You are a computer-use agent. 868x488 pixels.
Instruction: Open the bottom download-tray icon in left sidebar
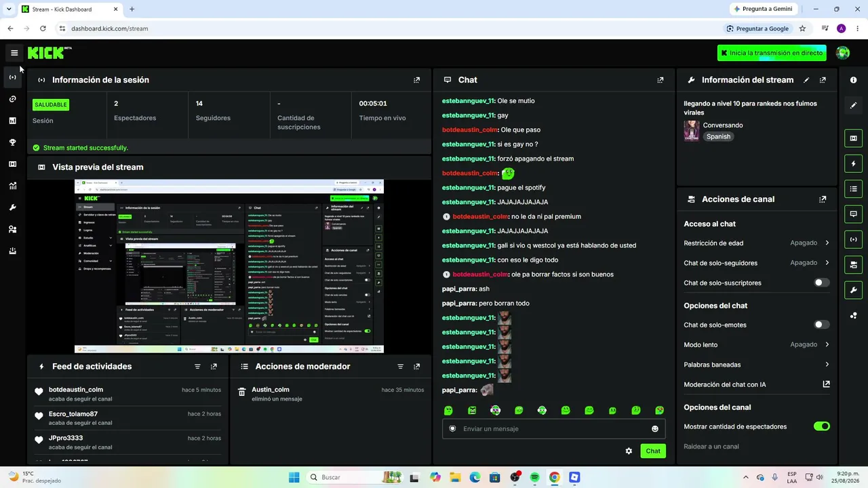pyautogui.click(x=13, y=251)
